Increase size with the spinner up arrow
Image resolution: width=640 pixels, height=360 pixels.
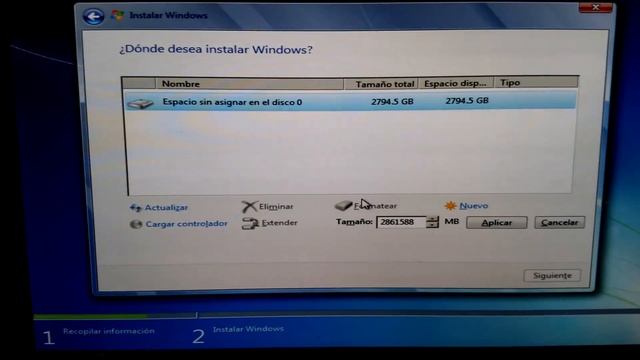click(x=432, y=219)
